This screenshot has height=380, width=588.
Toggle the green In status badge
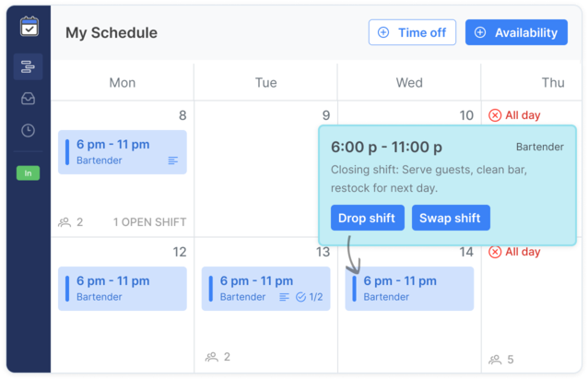29,172
